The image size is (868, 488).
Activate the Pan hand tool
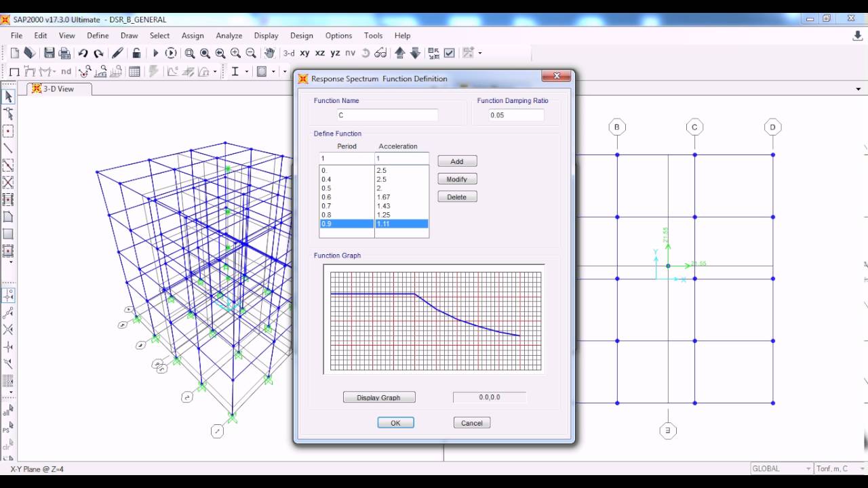pyautogui.click(x=270, y=53)
